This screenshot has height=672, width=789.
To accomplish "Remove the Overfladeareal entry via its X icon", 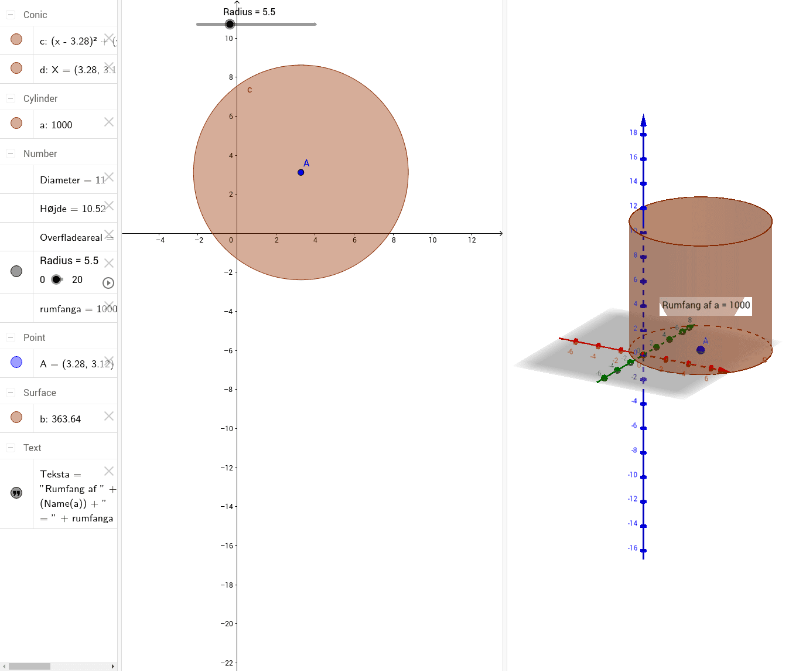I will (x=110, y=234).
